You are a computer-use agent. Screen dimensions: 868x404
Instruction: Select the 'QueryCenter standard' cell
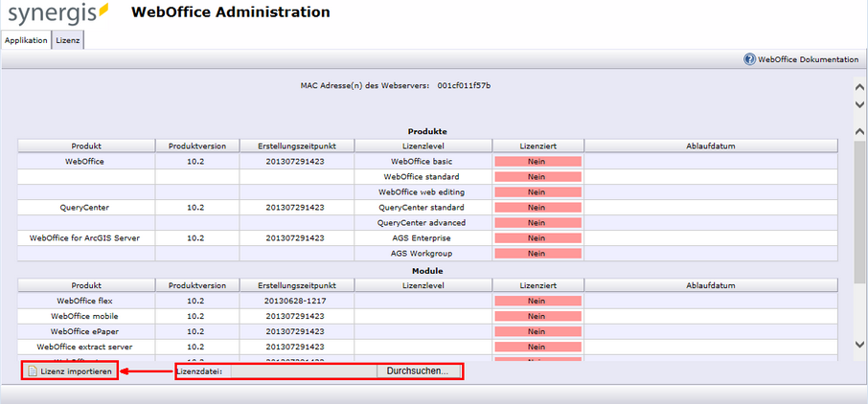(423, 208)
